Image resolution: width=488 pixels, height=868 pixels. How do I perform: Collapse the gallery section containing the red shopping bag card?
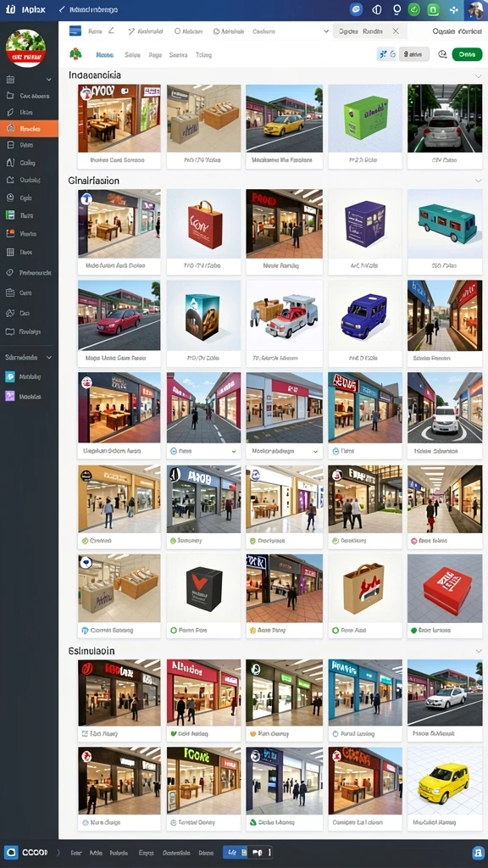(478, 181)
